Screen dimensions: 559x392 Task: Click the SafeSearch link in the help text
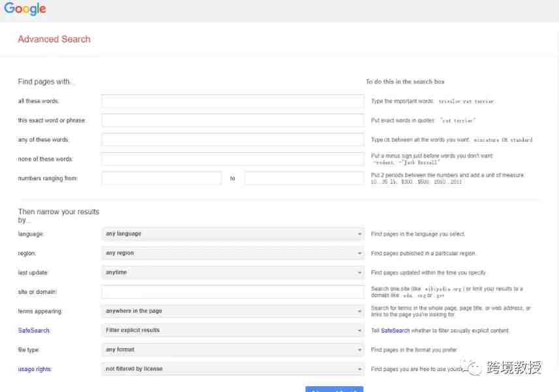point(395,331)
